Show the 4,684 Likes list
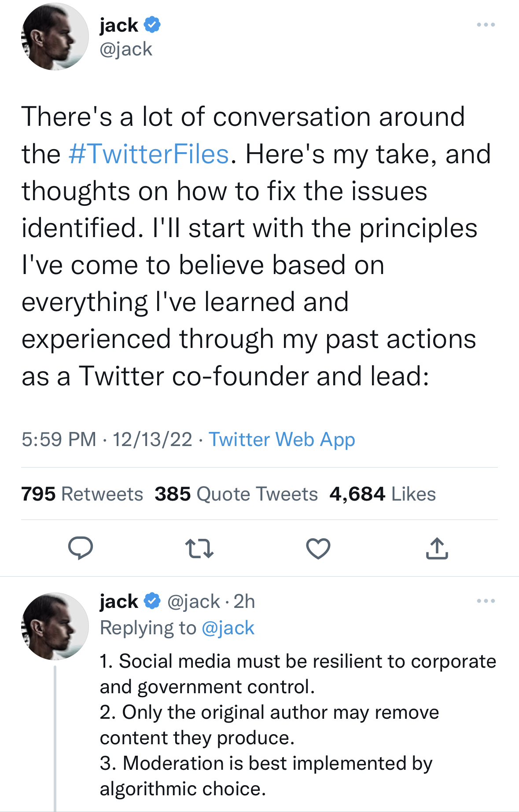This screenshot has width=519, height=812. click(x=383, y=494)
